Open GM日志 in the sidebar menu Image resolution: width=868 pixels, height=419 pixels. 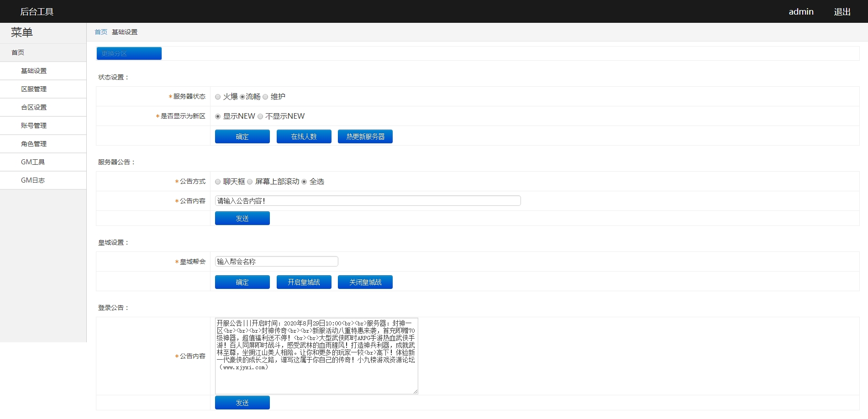coord(43,180)
